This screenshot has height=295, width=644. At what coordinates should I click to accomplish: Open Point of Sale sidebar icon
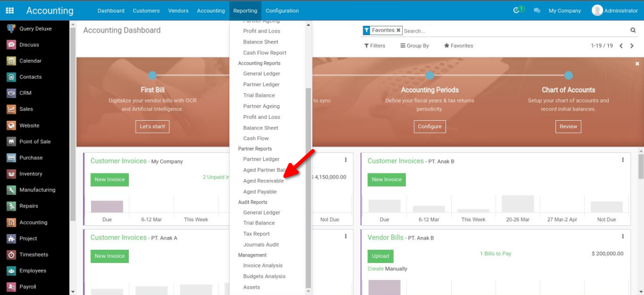(x=11, y=142)
